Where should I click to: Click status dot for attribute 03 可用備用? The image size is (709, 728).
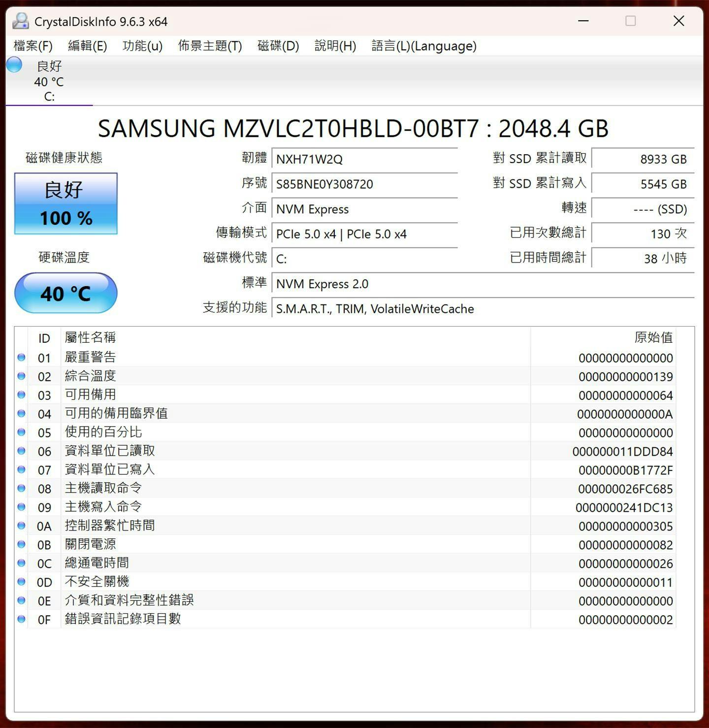click(x=21, y=395)
